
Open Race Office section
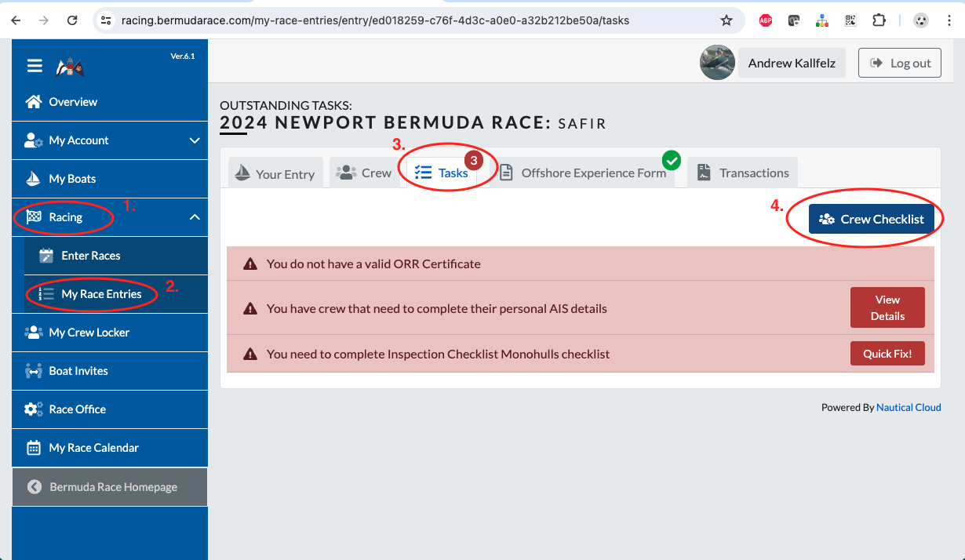click(110, 409)
